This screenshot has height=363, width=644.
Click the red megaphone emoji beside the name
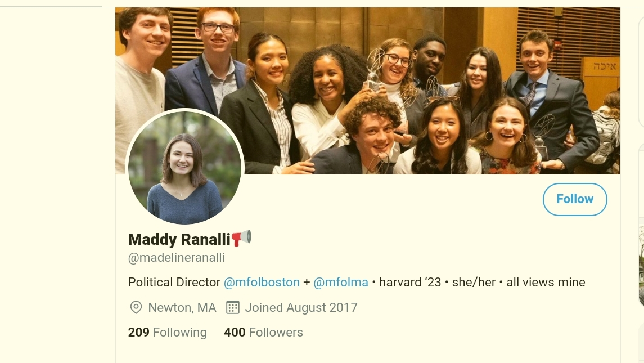[x=241, y=238]
